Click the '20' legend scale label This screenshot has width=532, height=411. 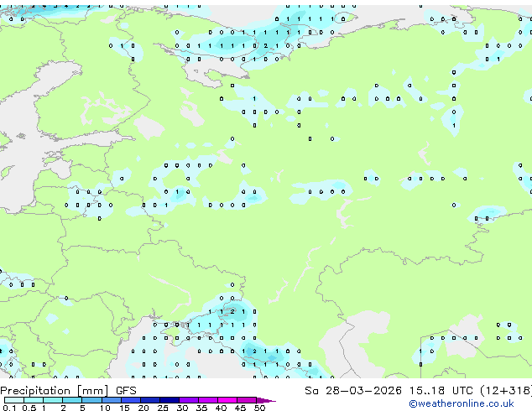point(143,408)
